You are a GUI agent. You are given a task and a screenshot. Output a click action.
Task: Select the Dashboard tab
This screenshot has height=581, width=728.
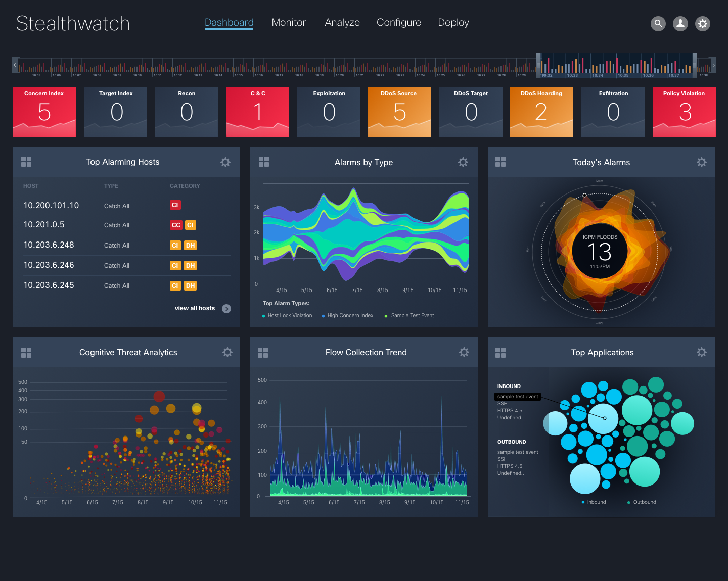[x=229, y=23]
